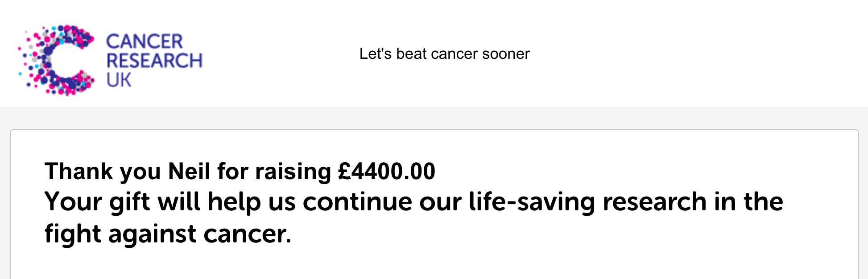Image resolution: width=868 pixels, height=279 pixels.
Task: Click the UK text in the logo
Action: 119,80
